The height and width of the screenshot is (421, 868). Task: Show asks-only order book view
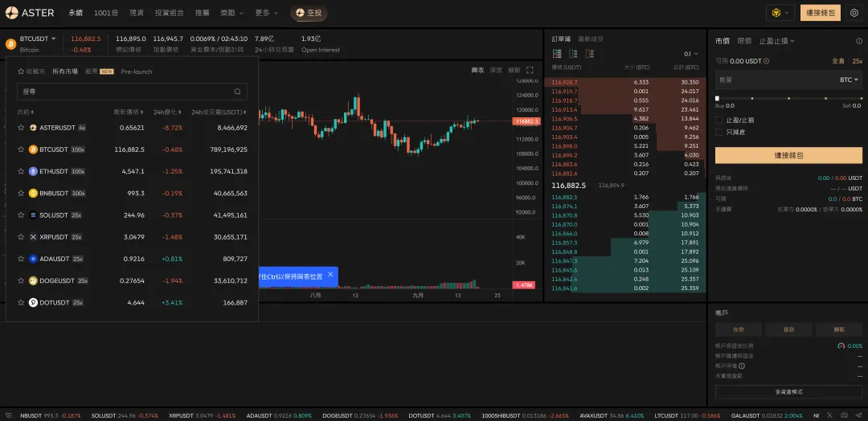coord(590,54)
